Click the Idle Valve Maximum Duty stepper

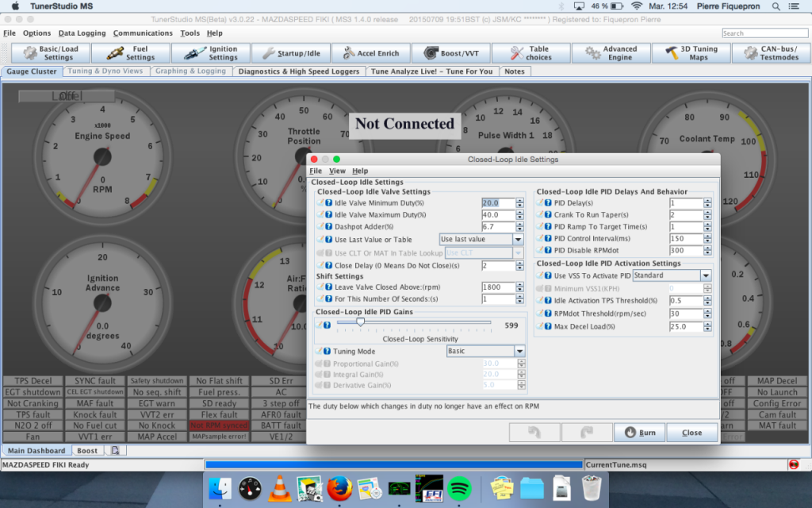pos(519,214)
